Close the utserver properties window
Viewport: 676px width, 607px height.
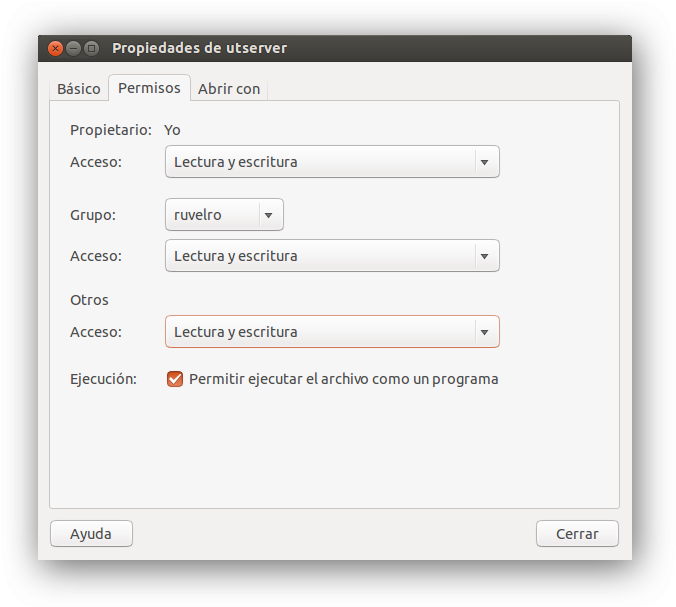[x=56, y=48]
